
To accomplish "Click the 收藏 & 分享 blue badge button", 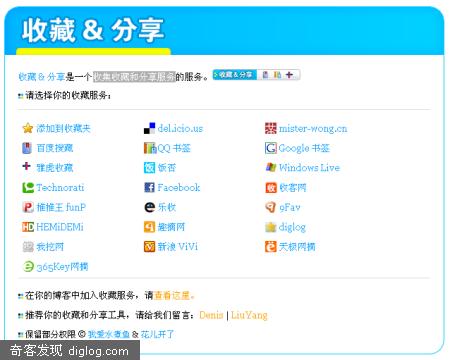I will [x=235, y=75].
